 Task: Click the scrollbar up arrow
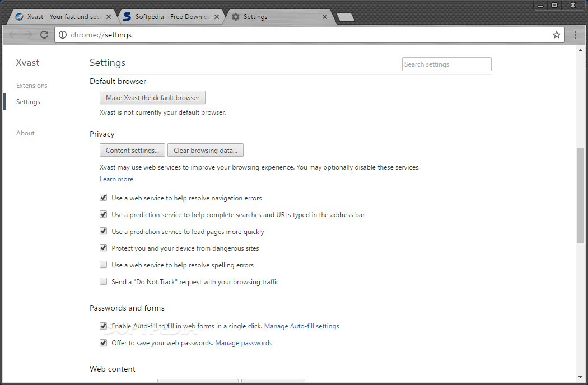(581, 50)
